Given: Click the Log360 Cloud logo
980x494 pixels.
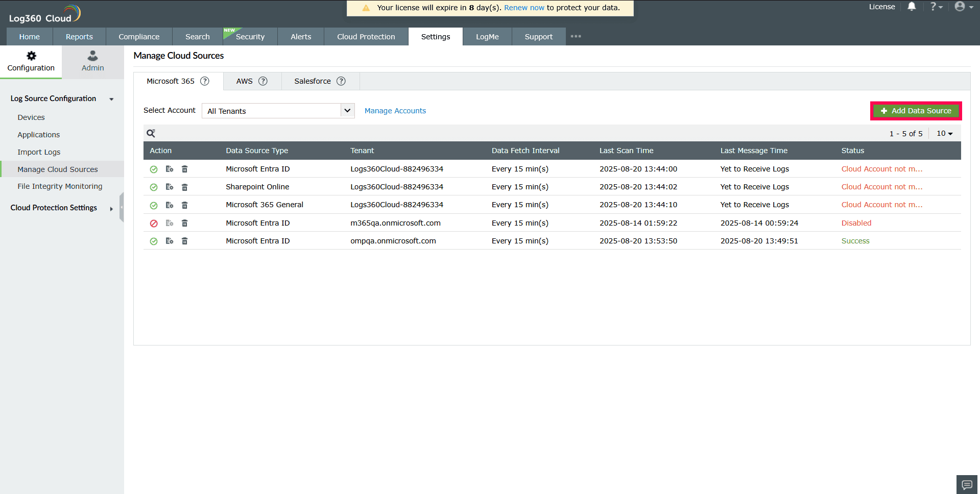Looking at the screenshot, I should coord(45,14).
